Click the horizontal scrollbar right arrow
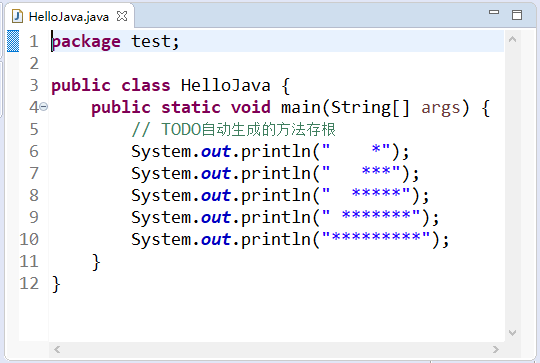The width and height of the screenshot is (540, 363). [x=496, y=350]
